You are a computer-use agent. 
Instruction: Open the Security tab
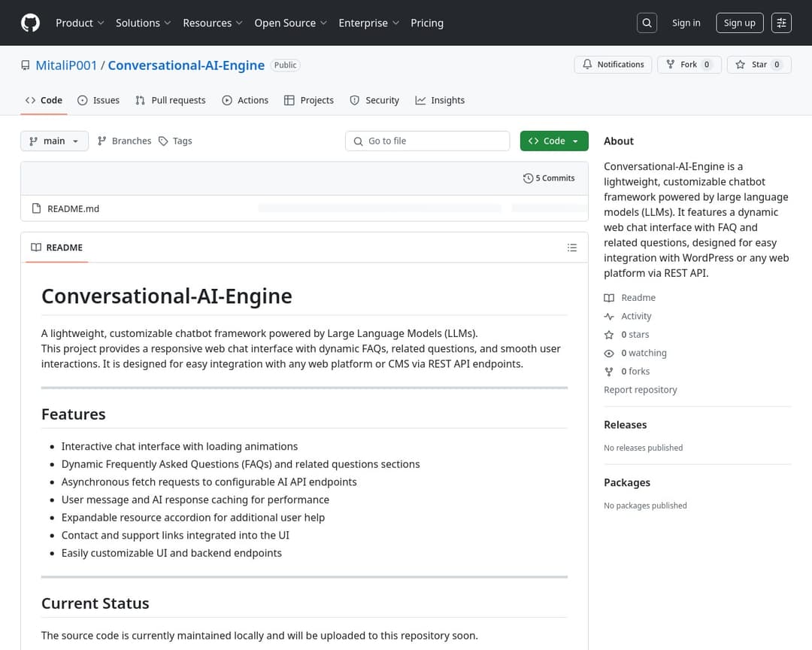pos(374,101)
